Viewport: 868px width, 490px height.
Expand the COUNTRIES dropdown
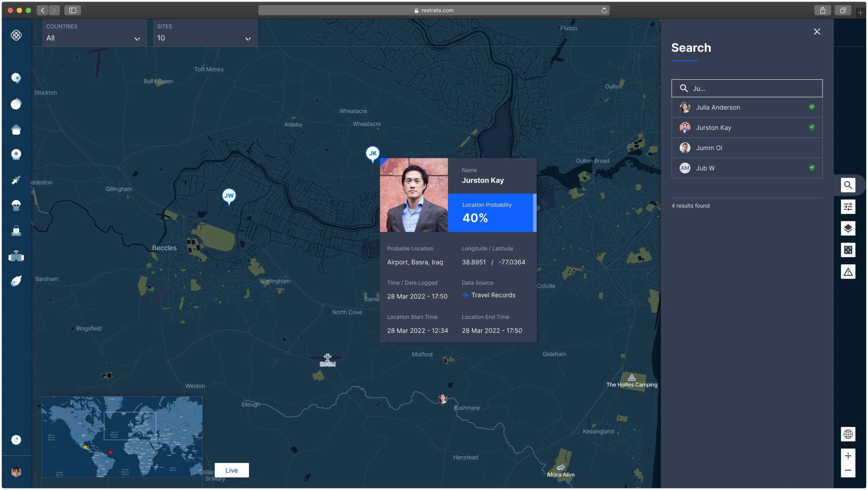click(138, 38)
